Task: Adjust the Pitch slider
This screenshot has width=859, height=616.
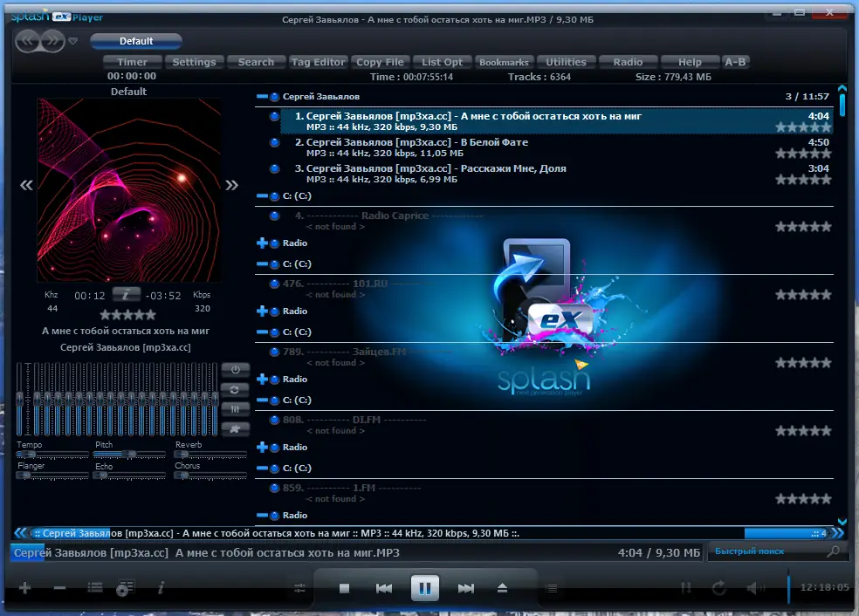Action: coord(129,455)
